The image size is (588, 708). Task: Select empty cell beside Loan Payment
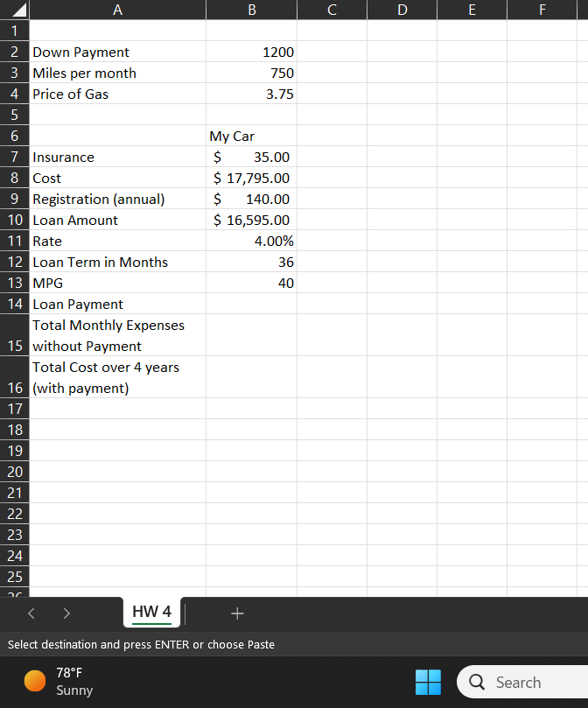tap(251, 304)
